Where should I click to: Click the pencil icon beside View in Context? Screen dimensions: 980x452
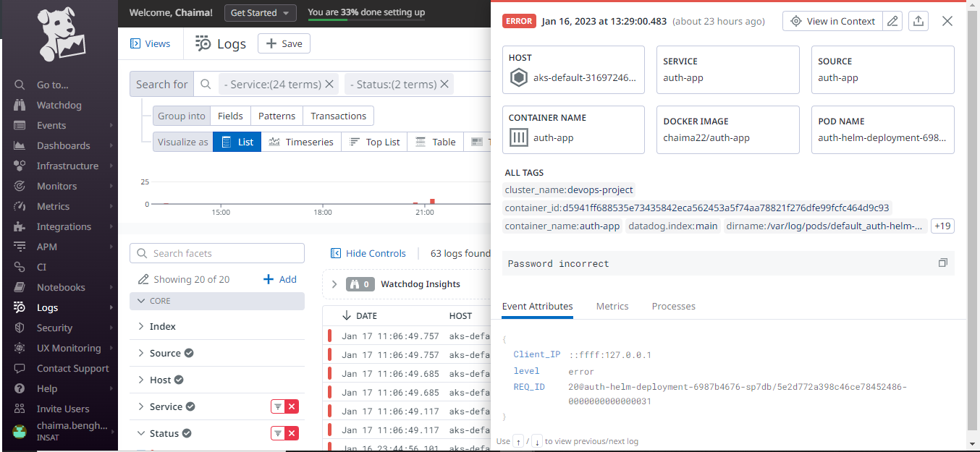pos(892,21)
